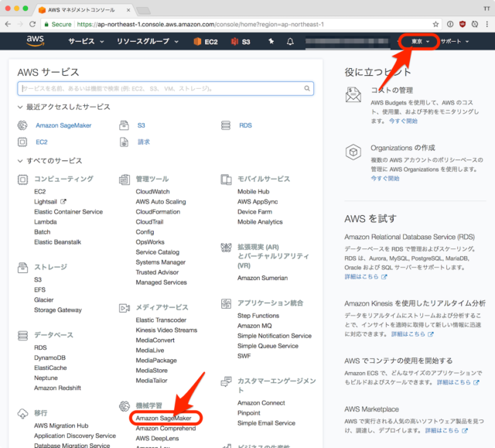Viewport: 495px width, 448px height.
Task: Click the billing document icon in recent services
Action: (124, 142)
